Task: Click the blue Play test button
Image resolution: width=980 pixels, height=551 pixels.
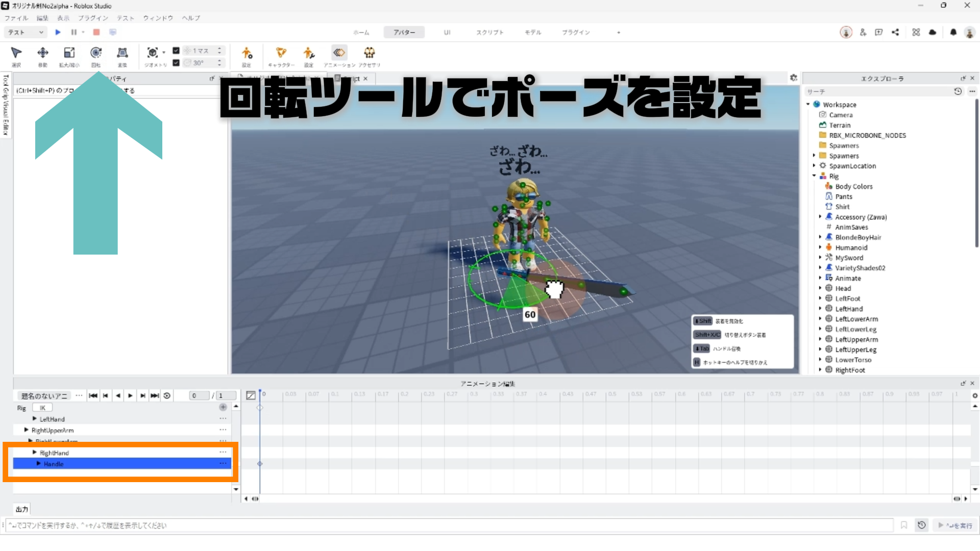Action: click(x=58, y=32)
